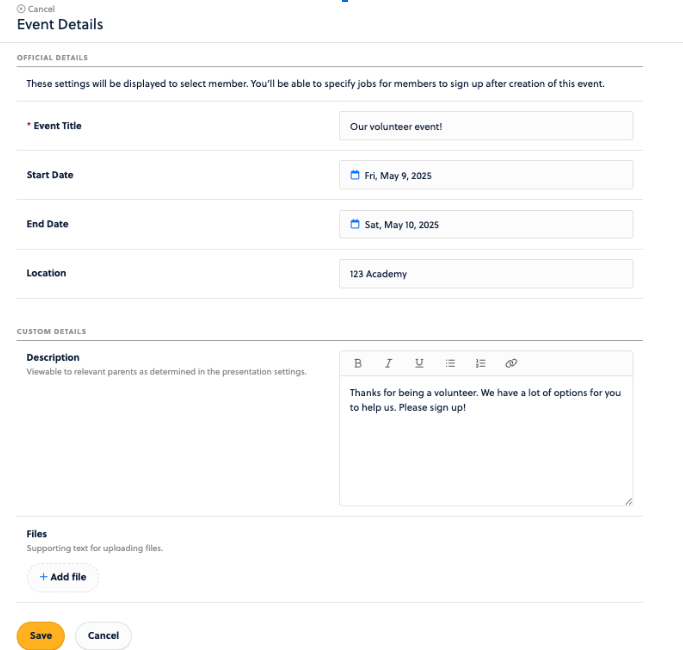
Task: Click the circled X icon beside the top Cancel
Action: [21, 9]
